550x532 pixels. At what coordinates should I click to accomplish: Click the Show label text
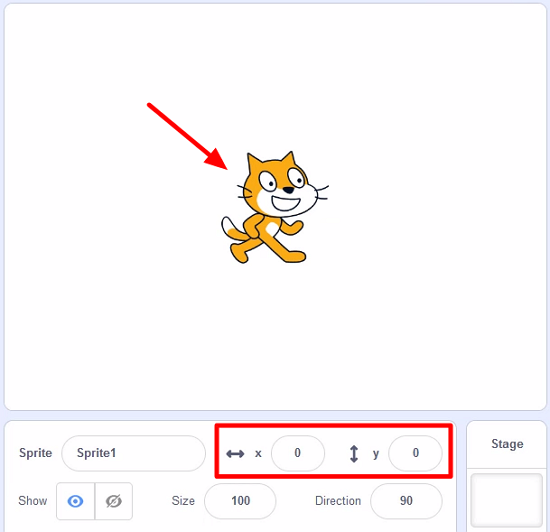[x=33, y=501]
